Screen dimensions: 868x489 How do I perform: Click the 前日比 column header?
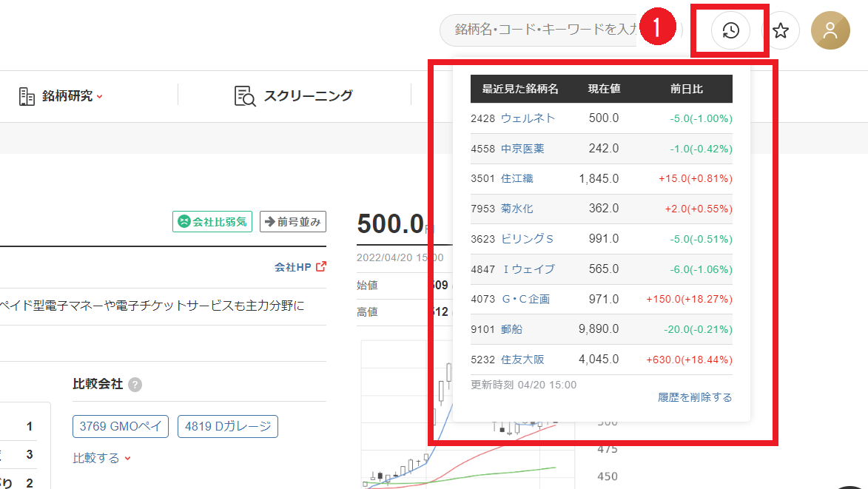tap(687, 89)
